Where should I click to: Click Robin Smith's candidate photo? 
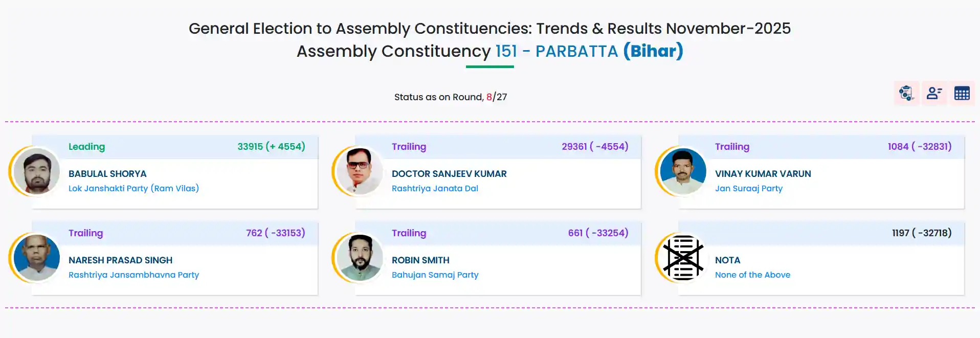360,258
